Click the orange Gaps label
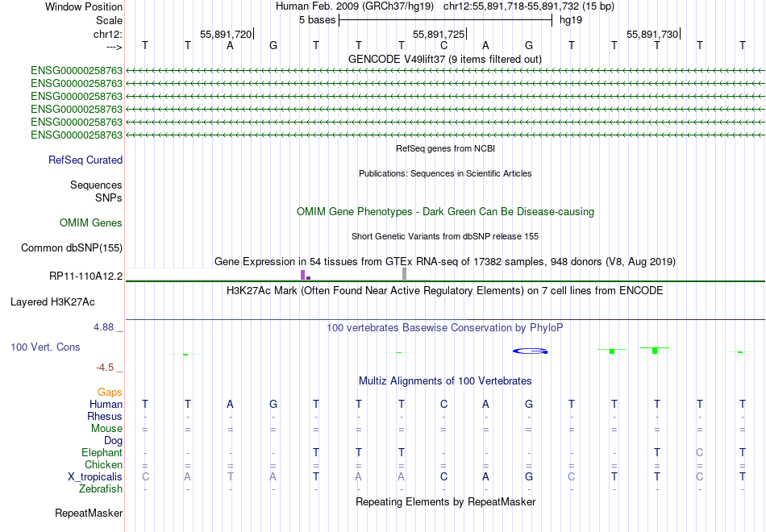 click(110, 393)
